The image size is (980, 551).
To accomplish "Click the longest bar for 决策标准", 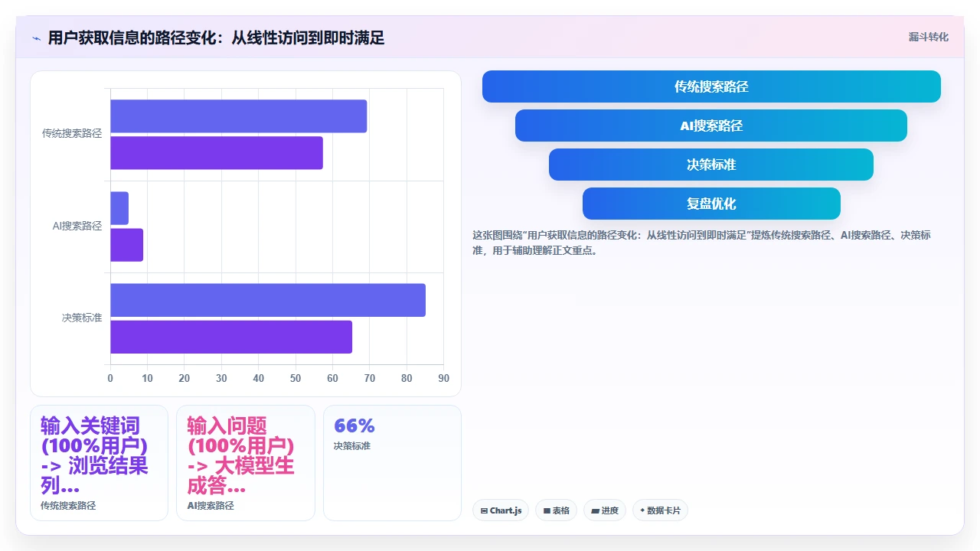I will pyautogui.click(x=268, y=300).
